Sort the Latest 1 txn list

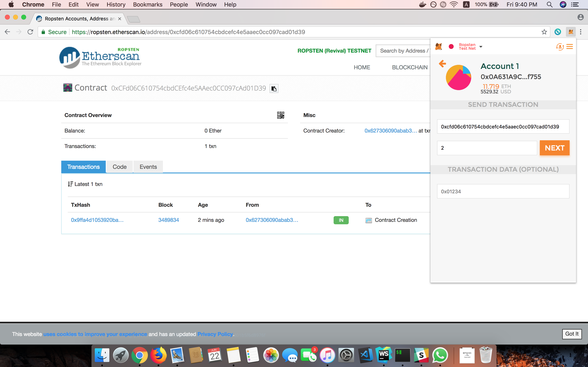click(x=70, y=184)
